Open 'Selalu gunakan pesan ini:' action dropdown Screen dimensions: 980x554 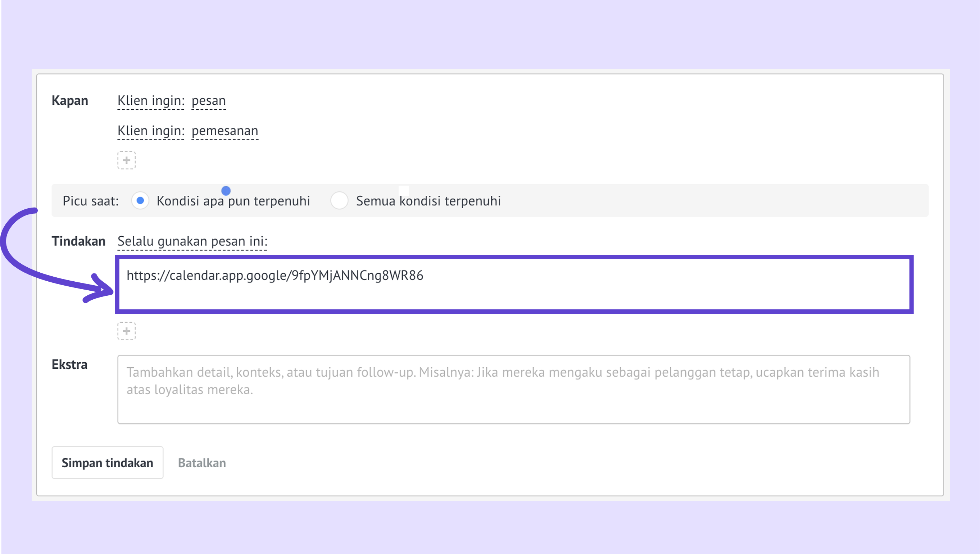click(192, 241)
